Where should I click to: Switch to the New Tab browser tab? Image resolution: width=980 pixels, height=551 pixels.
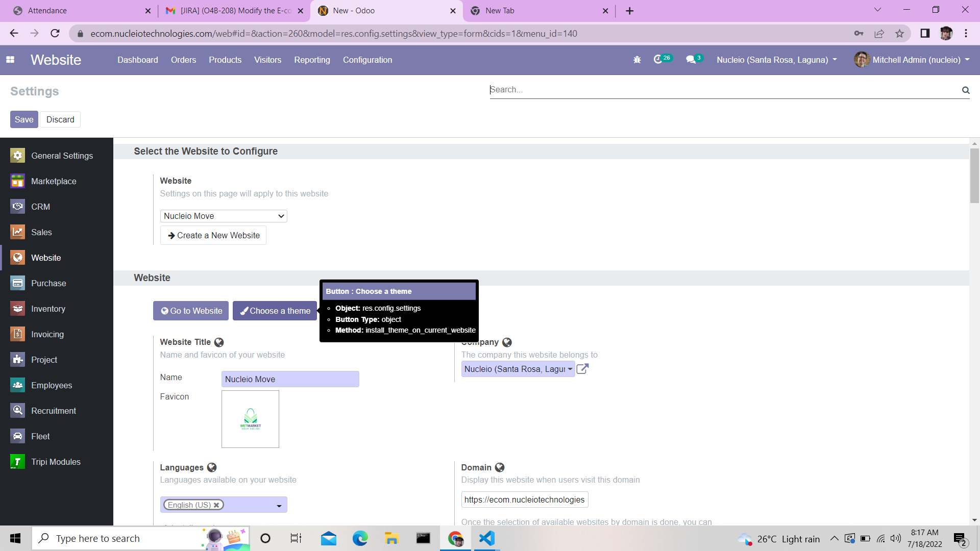538,11
